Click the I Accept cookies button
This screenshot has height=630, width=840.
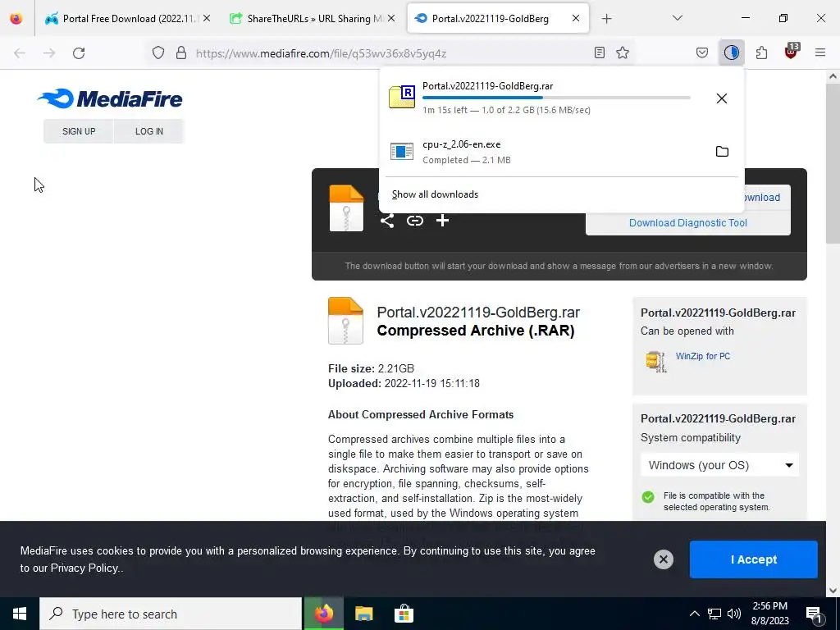coord(753,559)
